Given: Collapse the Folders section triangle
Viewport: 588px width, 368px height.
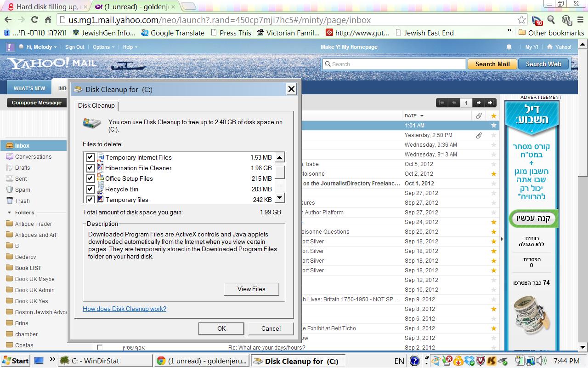Looking at the screenshot, I should (x=10, y=213).
